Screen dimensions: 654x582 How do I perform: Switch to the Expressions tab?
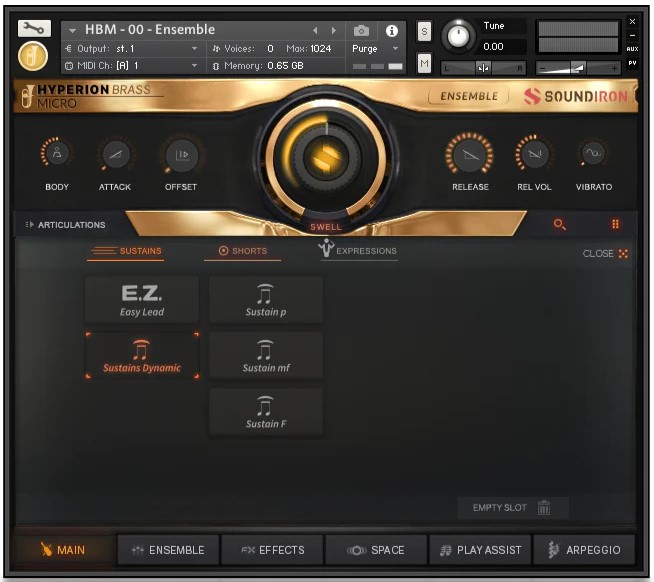pyautogui.click(x=359, y=250)
